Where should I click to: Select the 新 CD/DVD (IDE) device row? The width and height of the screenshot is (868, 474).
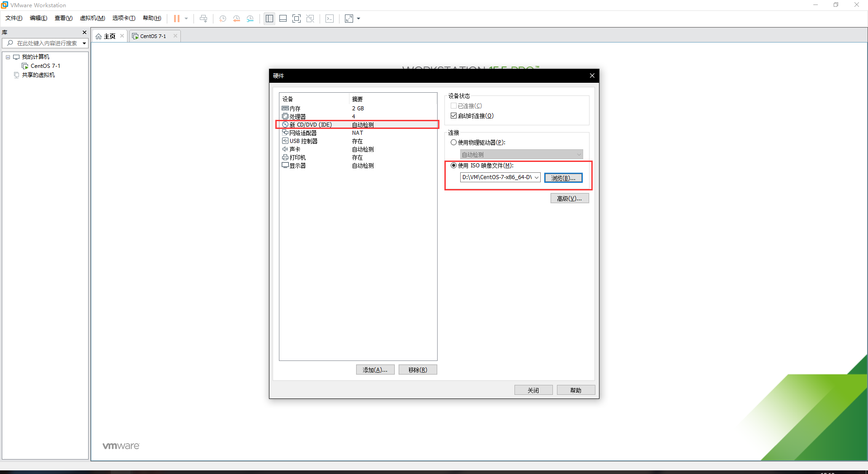[358, 125]
